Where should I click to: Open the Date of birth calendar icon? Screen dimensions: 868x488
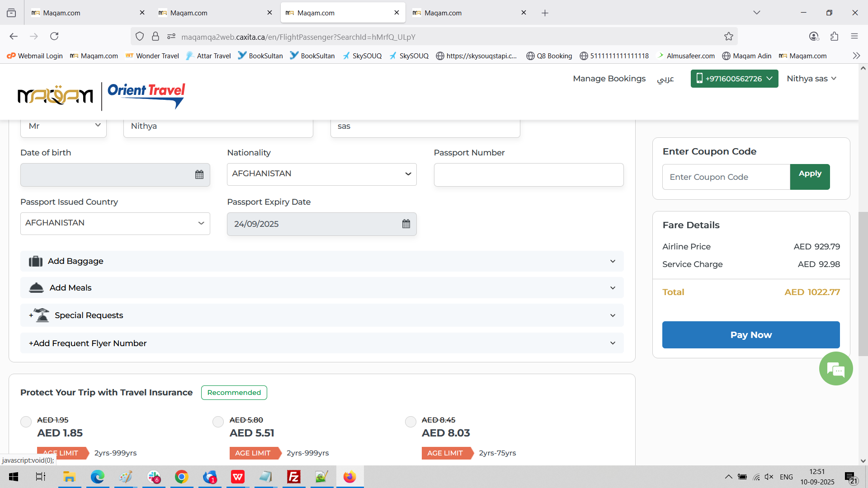[x=199, y=174]
